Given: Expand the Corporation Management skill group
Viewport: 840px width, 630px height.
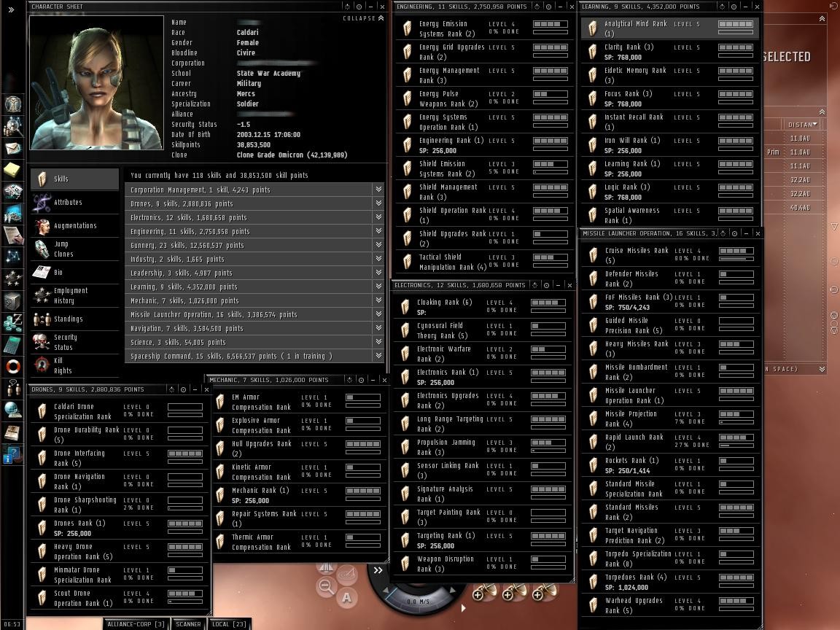Looking at the screenshot, I should (x=378, y=190).
